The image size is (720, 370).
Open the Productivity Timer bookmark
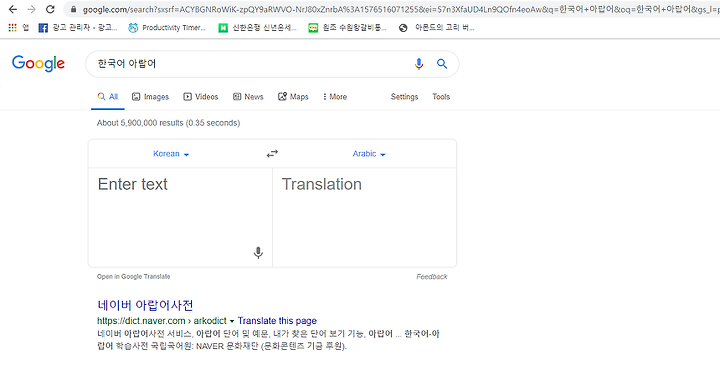coord(167,28)
